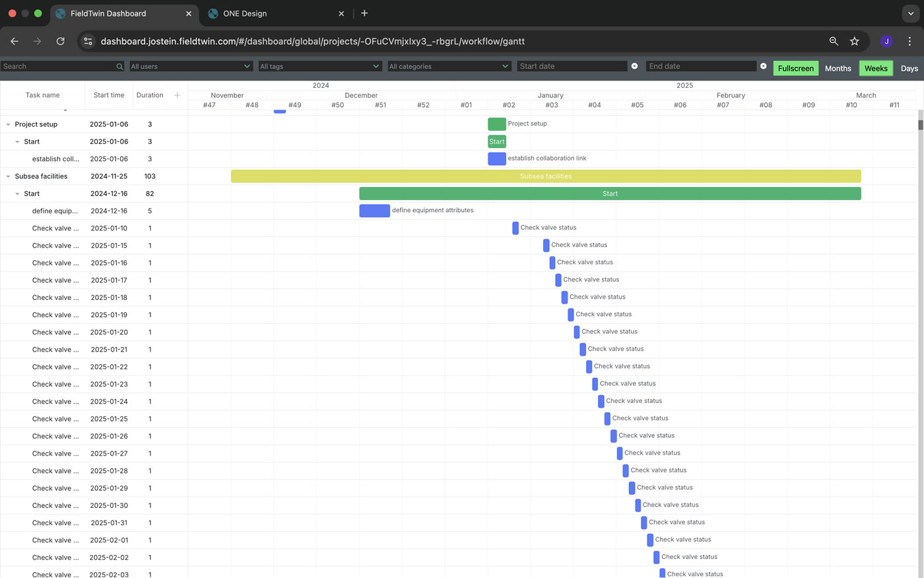Collapse the Subsea facilities task group

click(x=8, y=176)
